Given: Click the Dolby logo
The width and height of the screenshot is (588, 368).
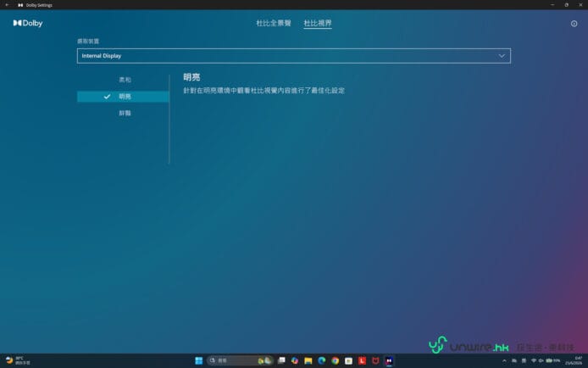Looking at the screenshot, I should point(28,23).
